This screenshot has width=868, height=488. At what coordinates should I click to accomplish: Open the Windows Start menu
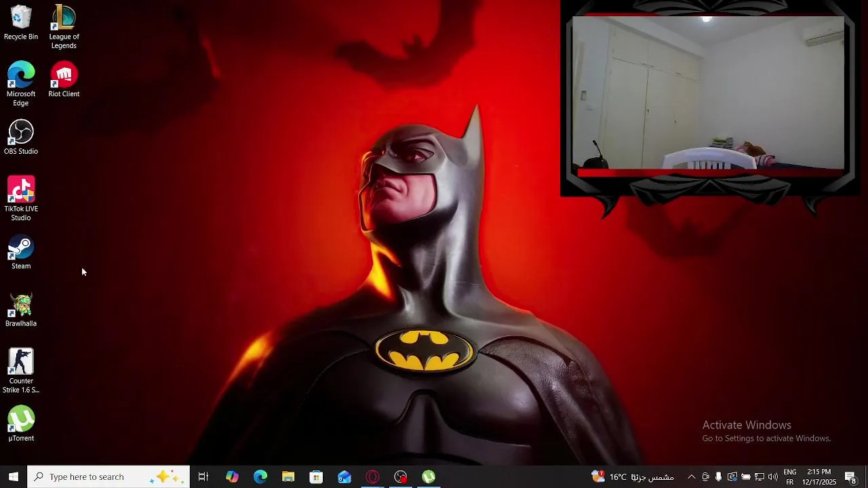click(x=14, y=476)
